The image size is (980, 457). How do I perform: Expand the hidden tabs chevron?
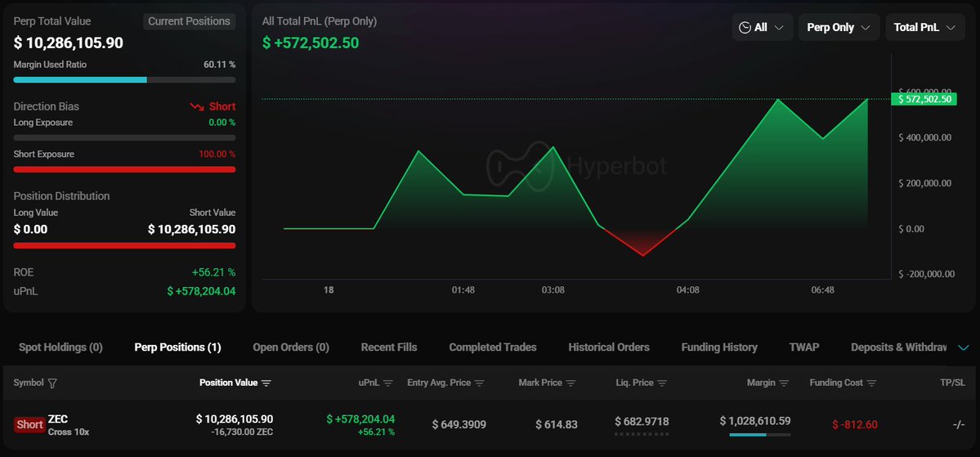click(x=963, y=347)
